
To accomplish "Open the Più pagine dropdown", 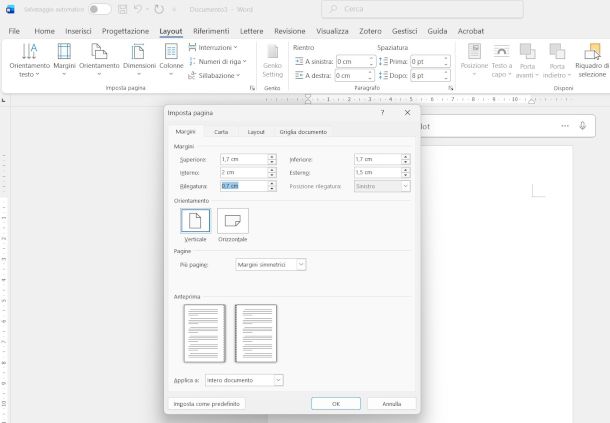I will (x=271, y=265).
